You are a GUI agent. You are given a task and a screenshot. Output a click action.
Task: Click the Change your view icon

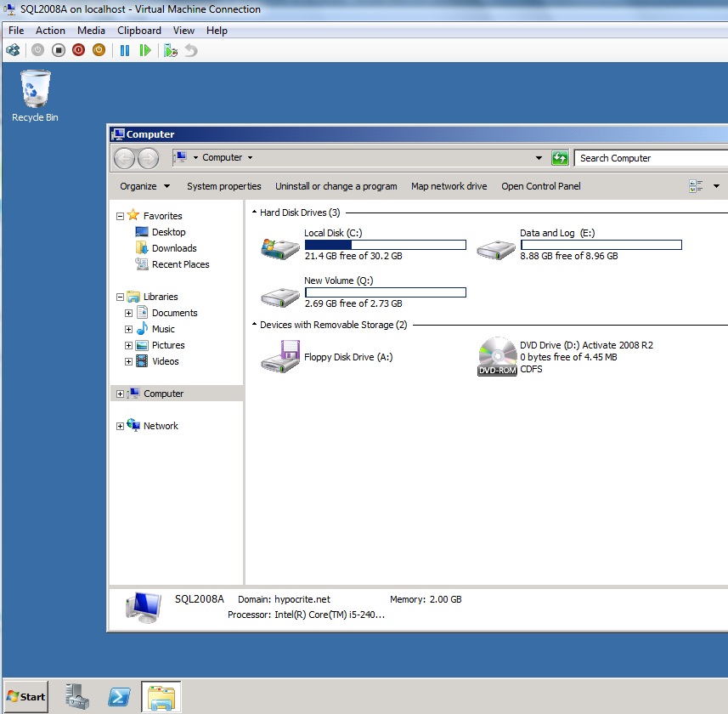(696, 186)
